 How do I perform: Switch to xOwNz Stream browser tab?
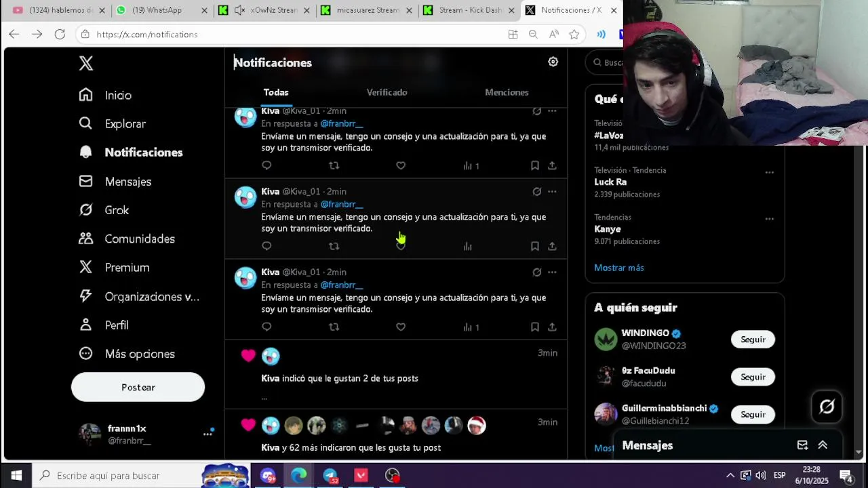[x=264, y=10]
